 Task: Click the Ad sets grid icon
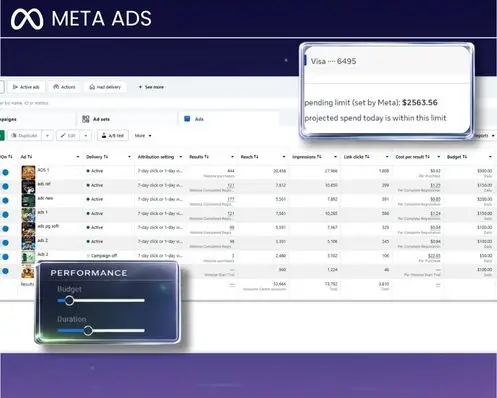tap(86, 119)
